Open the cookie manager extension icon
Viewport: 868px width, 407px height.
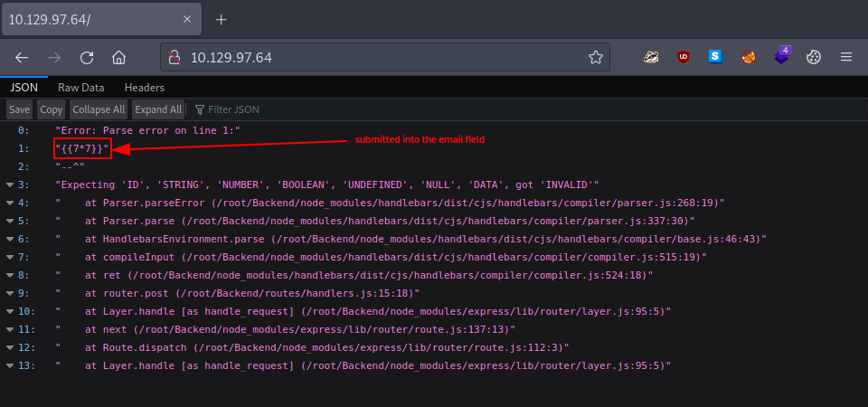coord(813,57)
